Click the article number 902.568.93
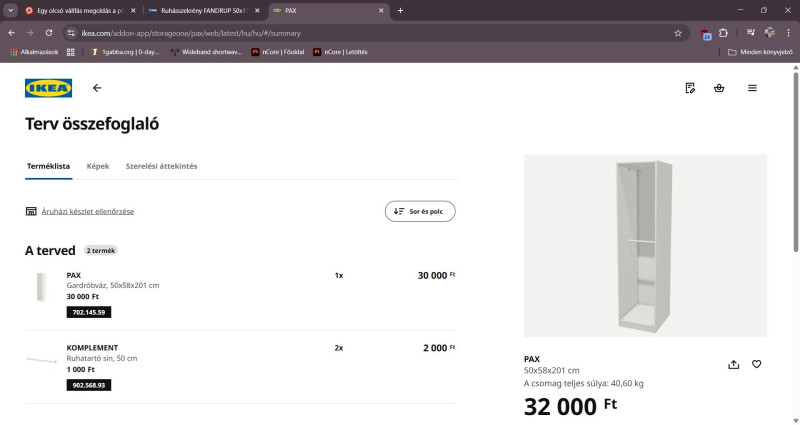Screen dimensions: 800x425 [x=89, y=385]
